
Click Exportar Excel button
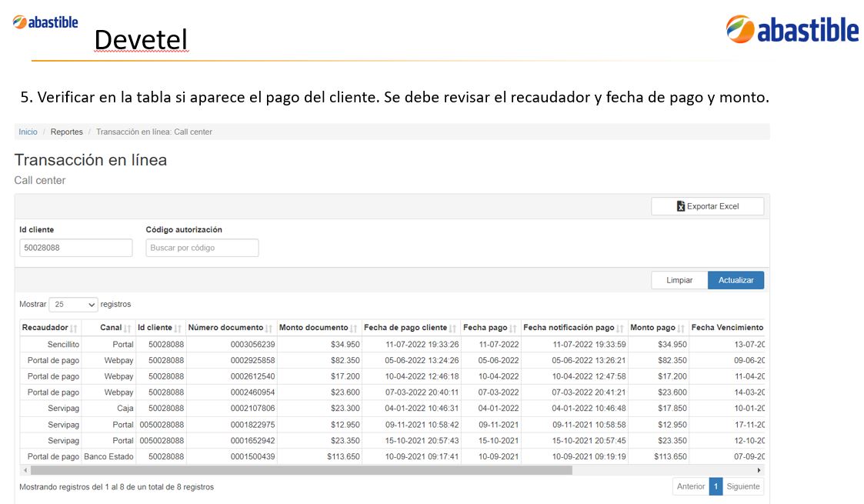(708, 206)
